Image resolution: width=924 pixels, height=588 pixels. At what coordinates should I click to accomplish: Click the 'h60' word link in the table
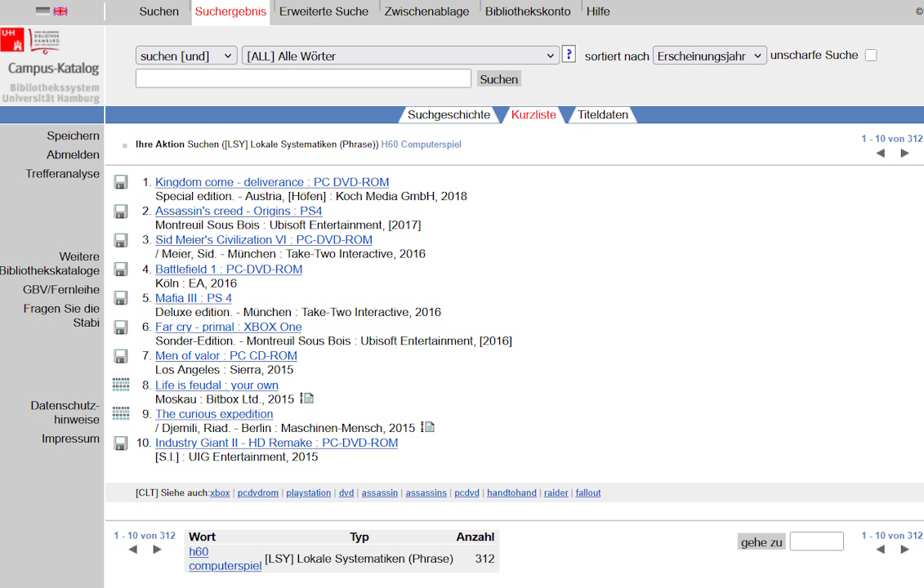point(199,552)
